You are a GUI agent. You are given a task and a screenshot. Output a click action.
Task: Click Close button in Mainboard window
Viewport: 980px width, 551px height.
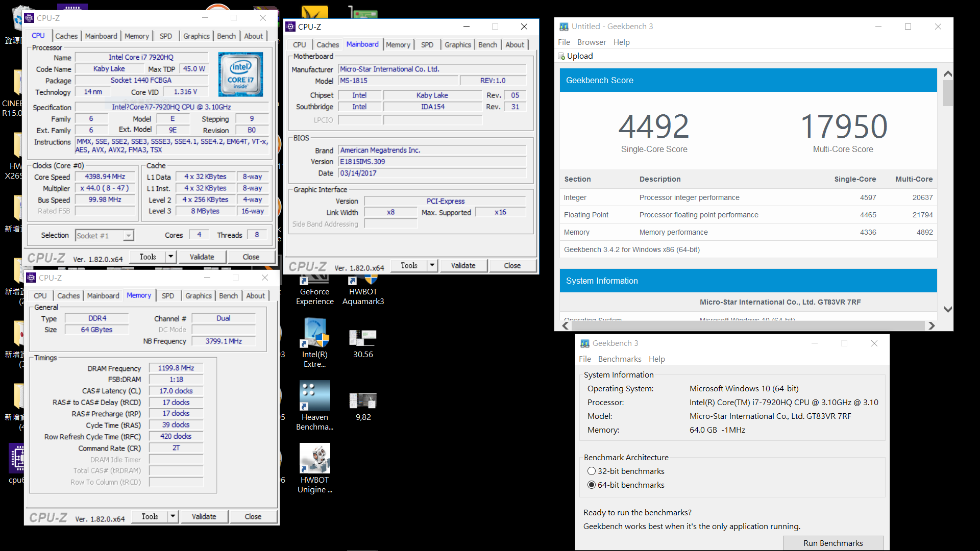click(x=512, y=265)
